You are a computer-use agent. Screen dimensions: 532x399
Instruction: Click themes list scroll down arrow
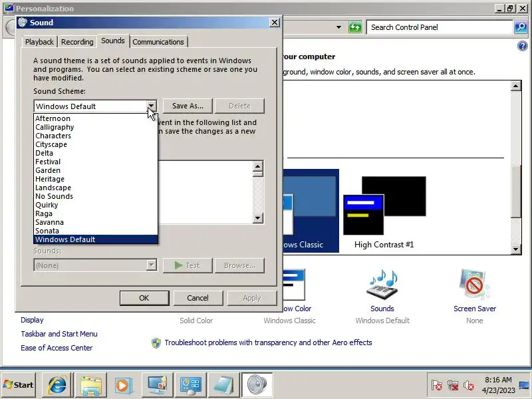516,249
